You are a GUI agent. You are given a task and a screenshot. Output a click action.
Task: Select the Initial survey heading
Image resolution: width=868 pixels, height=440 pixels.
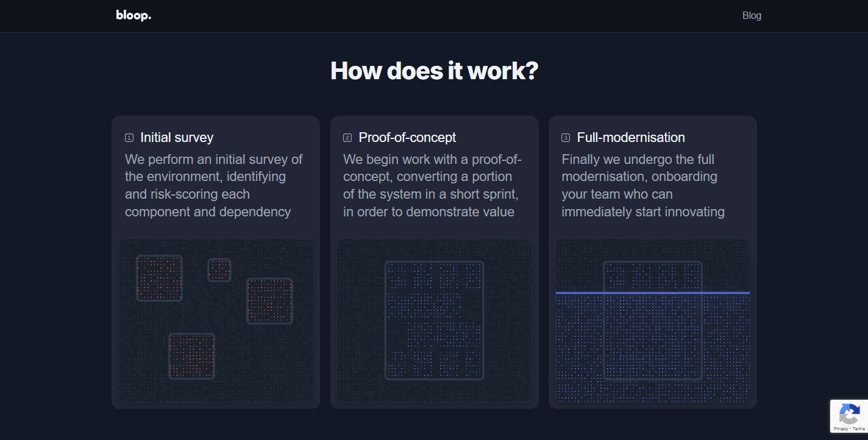[x=177, y=138]
